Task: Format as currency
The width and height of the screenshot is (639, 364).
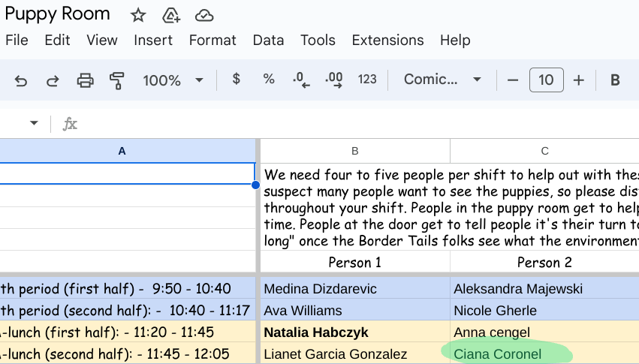Action: point(237,80)
